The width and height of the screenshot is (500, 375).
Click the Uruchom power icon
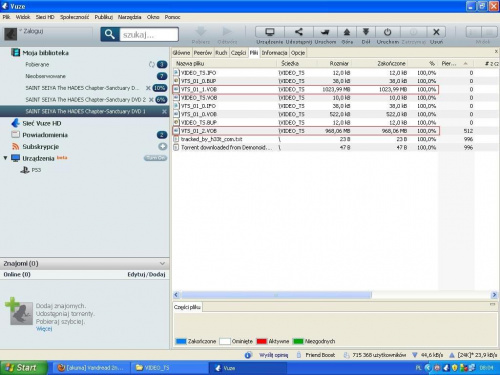387,32
